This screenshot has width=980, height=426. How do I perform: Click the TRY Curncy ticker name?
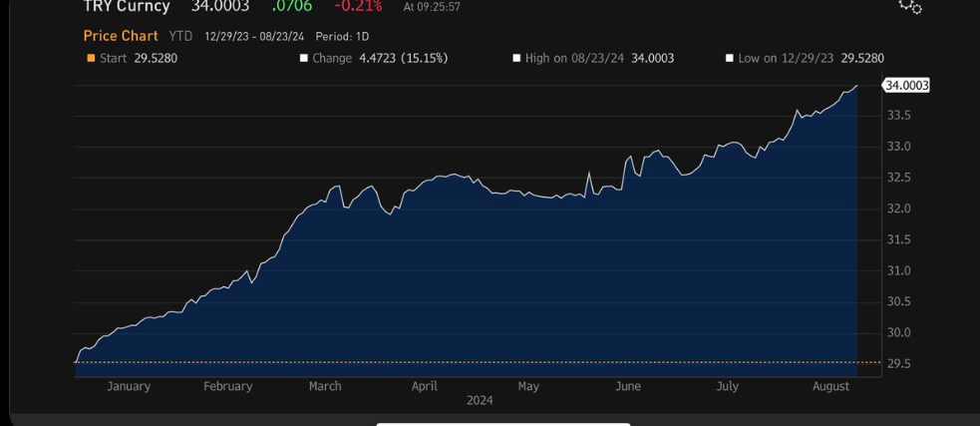pyautogui.click(x=127, y=7)
